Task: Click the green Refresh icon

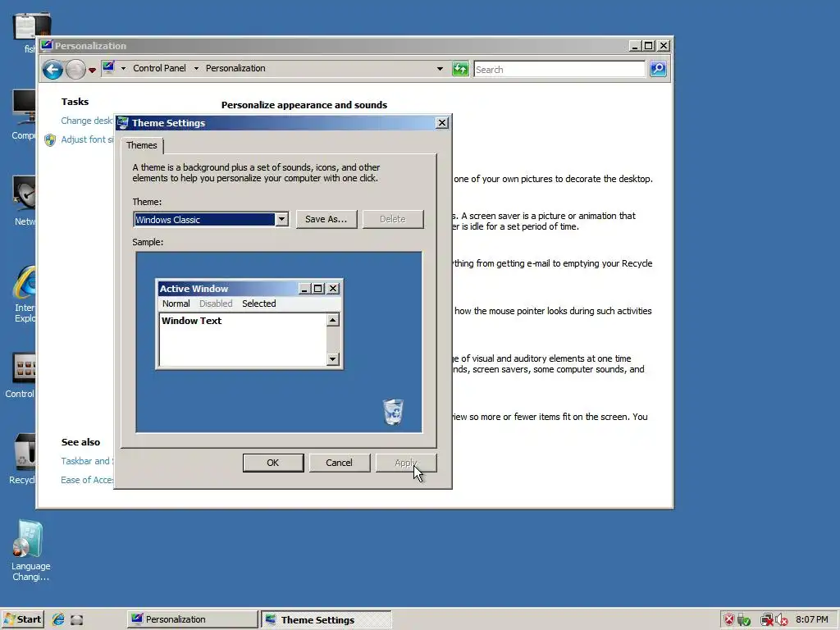Action: (x=460, y=69)
